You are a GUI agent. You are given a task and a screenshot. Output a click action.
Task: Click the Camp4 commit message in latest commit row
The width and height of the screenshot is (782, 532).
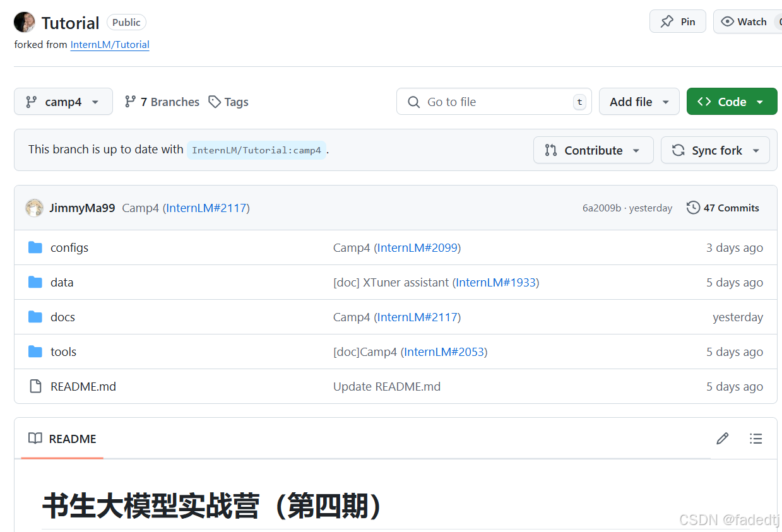click(x=140, y=208)
